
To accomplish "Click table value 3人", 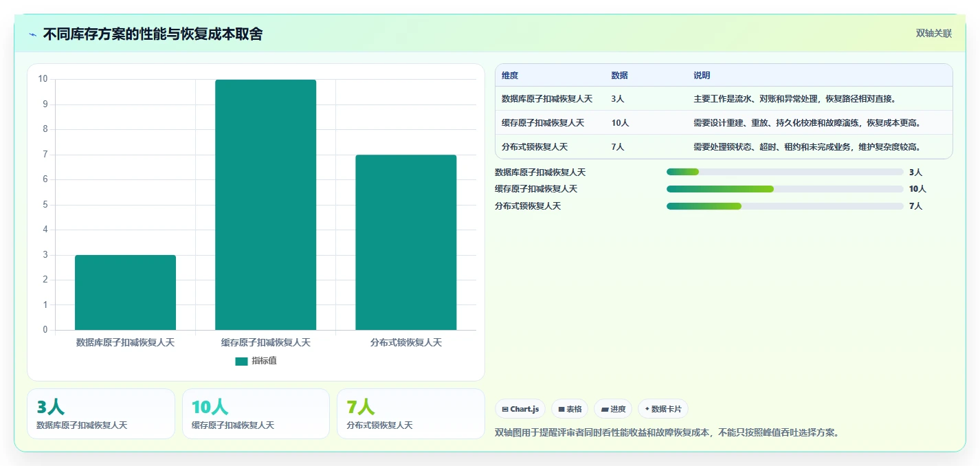I will tap(618, 99).
